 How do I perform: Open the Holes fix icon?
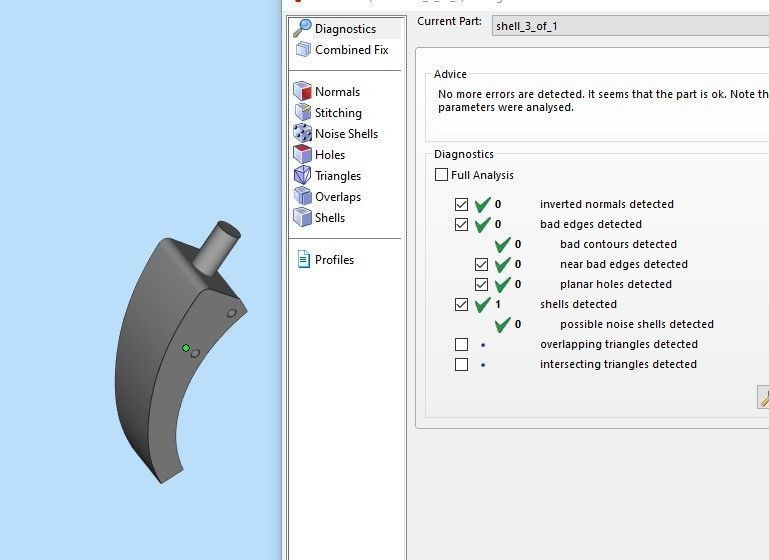click(x=302, y=154)
